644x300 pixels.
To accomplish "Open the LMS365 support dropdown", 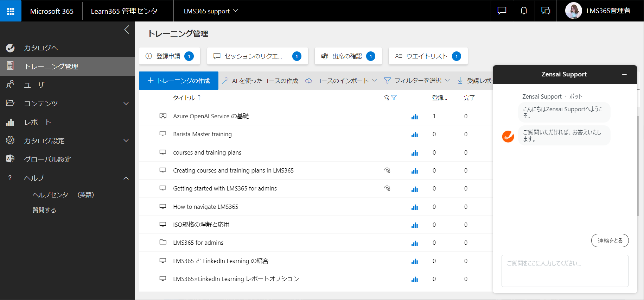I will coord(211,11).
